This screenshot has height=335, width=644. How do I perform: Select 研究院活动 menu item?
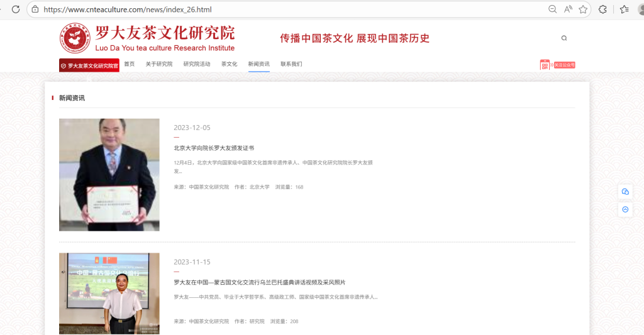[x=197, y=64]
